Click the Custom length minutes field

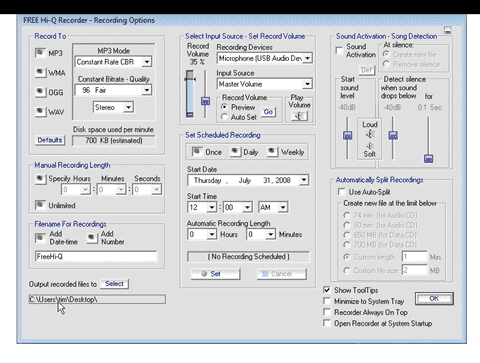click(x=414, y=257)
